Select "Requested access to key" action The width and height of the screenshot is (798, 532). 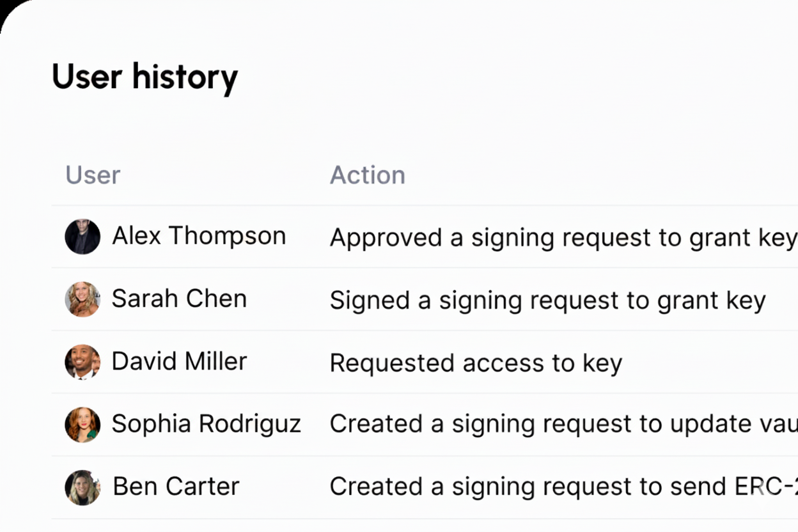(x=476, y=363)
